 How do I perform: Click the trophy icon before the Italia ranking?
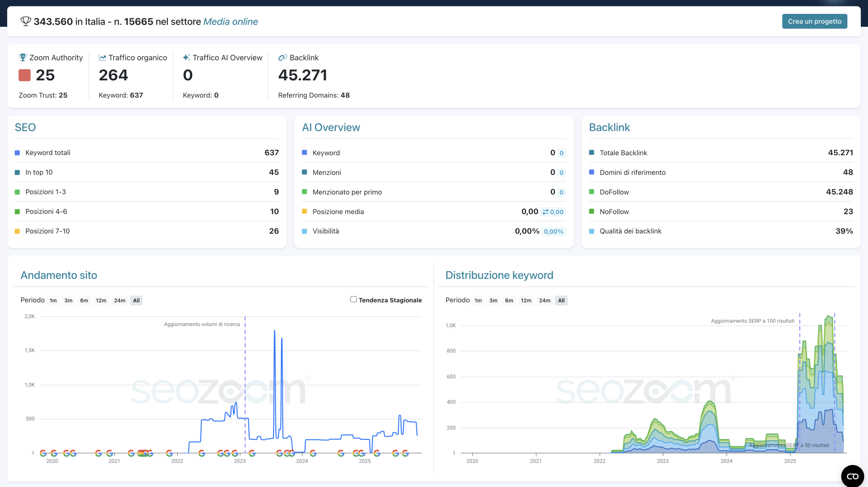coord(26,21)
